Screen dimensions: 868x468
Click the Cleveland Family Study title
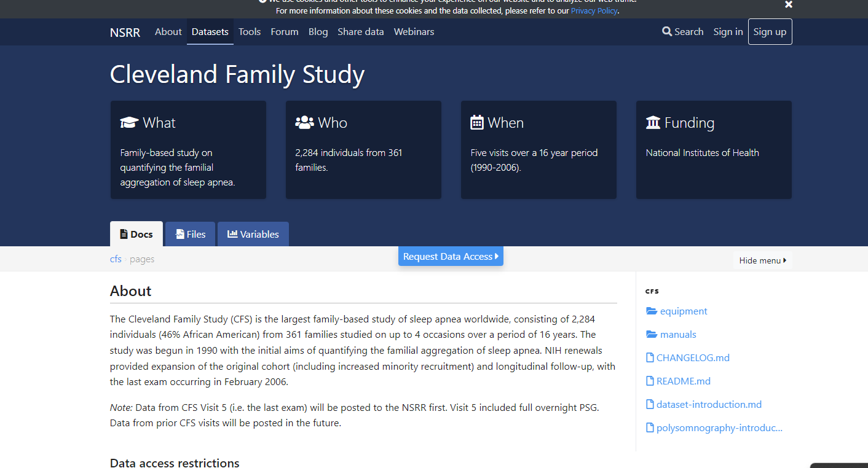[x=237, y=74]
